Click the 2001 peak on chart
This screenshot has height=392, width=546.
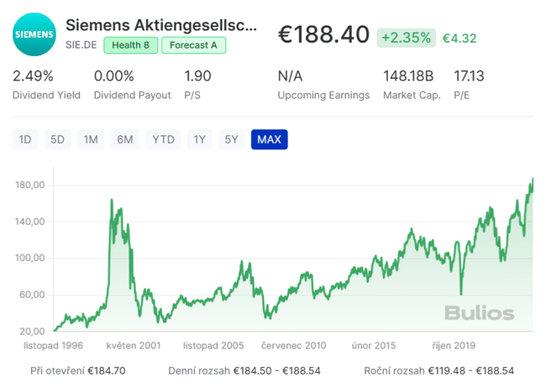112,200
